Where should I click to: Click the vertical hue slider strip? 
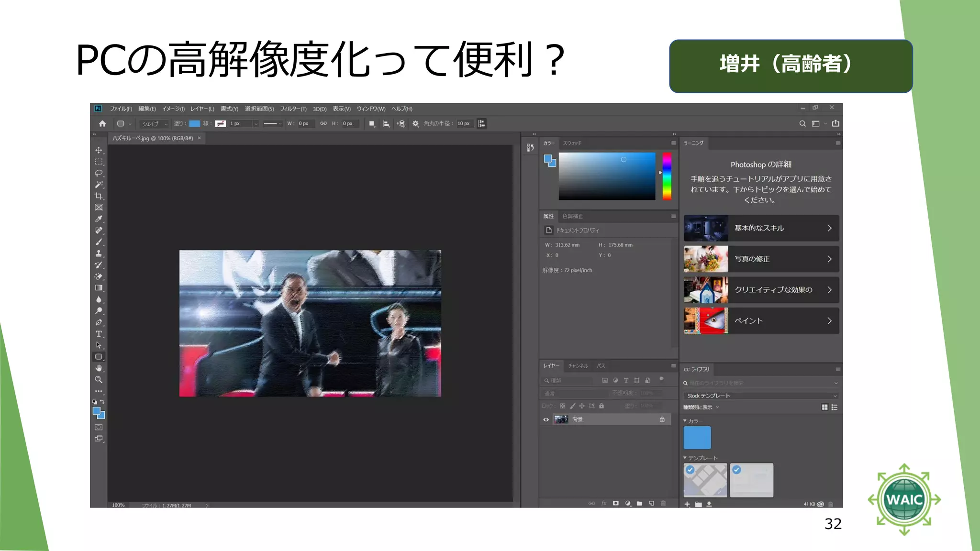667,176
